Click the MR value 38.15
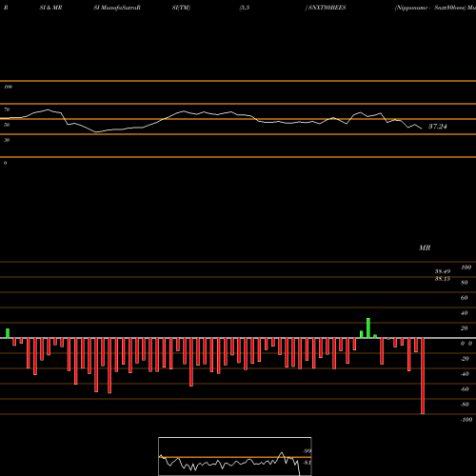 pyautogui.click(x=443, y=279)
